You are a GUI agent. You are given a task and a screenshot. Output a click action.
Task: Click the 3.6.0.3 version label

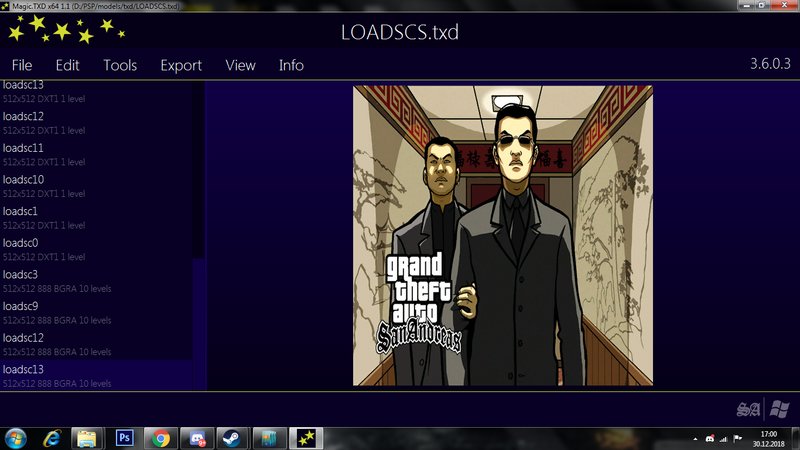[770, 64]
